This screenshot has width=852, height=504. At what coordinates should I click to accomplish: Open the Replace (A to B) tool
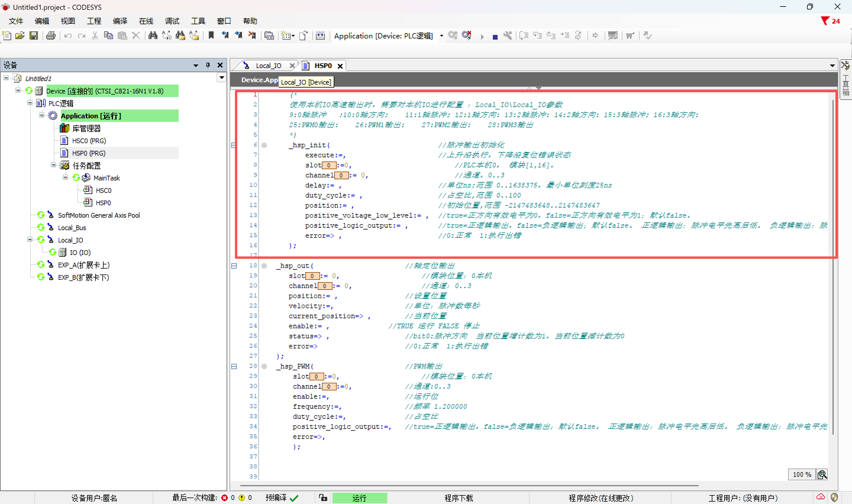click(166, 35)
